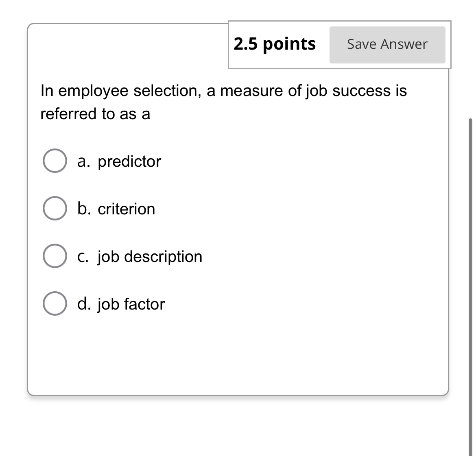Click the answer label job factor

[x=131, y=304]
